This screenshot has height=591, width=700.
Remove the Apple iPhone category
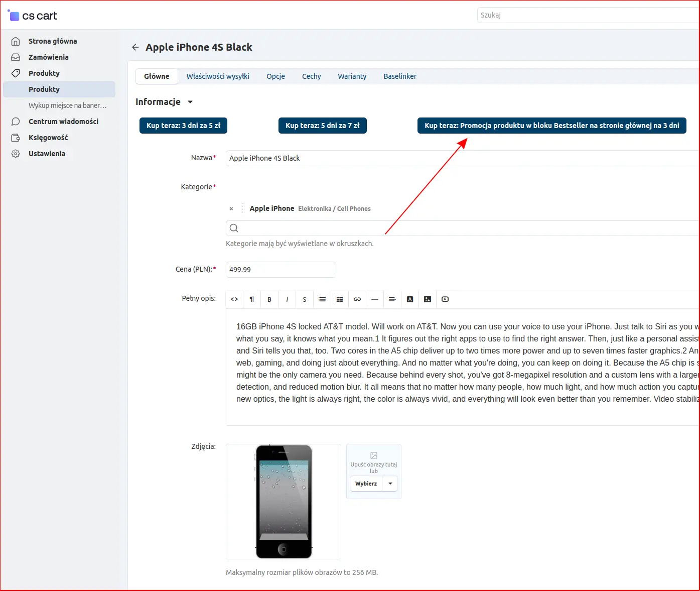point(231,208)
